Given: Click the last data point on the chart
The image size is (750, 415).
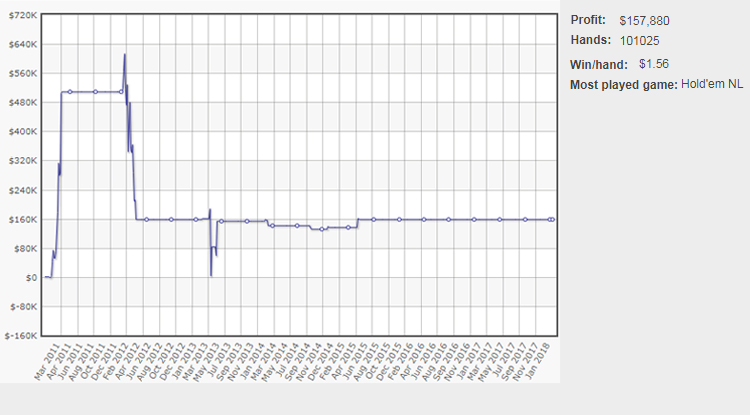Looking at the screenshot, I should [552, 219].
